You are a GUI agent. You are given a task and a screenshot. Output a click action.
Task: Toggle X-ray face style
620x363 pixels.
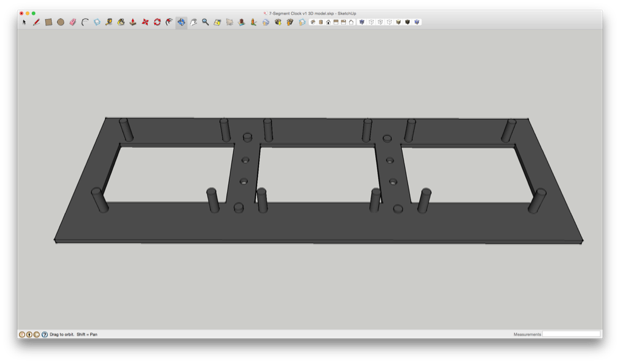click(362, 22)
